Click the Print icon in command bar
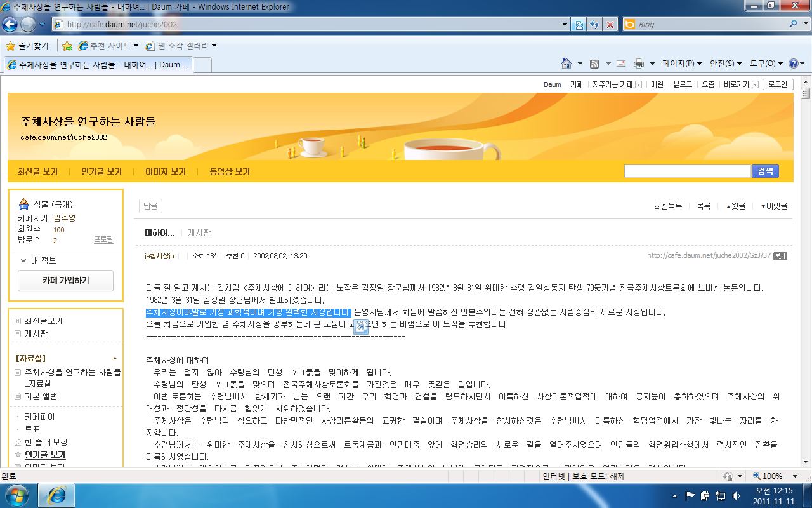This screenshot has height=508, width=812. click(x=639, y=63)
